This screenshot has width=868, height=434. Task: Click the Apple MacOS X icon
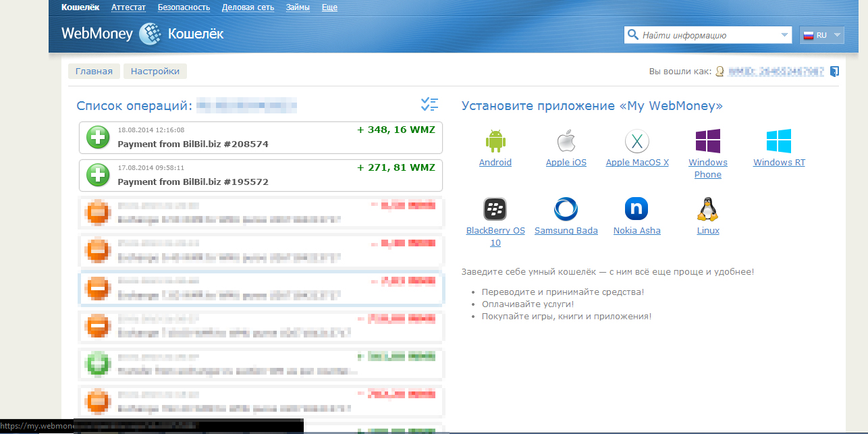(x=637, y=141)
